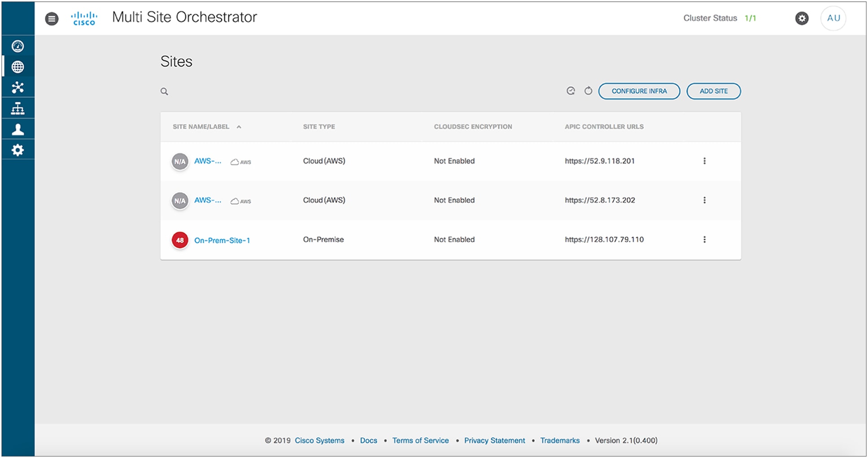
Task: Open the Admin gear sidebar icon
Action: 18,150
